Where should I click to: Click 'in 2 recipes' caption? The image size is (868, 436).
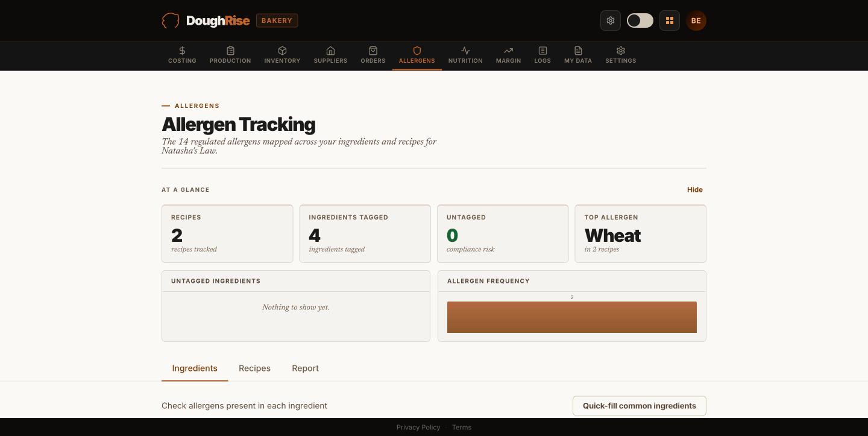(x=602, y=250)
